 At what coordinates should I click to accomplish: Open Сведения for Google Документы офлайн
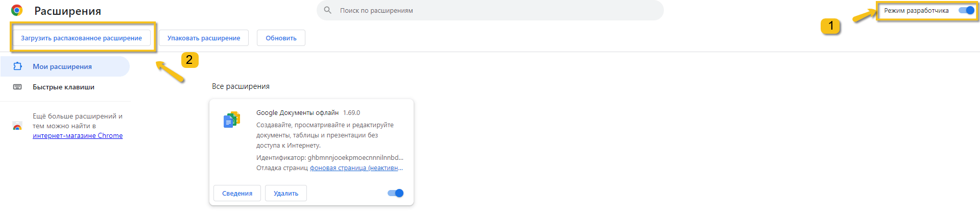tap(237, 193)
